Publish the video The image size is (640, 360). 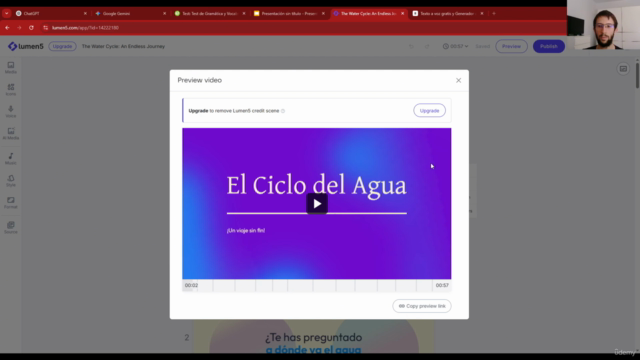(549, 47)
